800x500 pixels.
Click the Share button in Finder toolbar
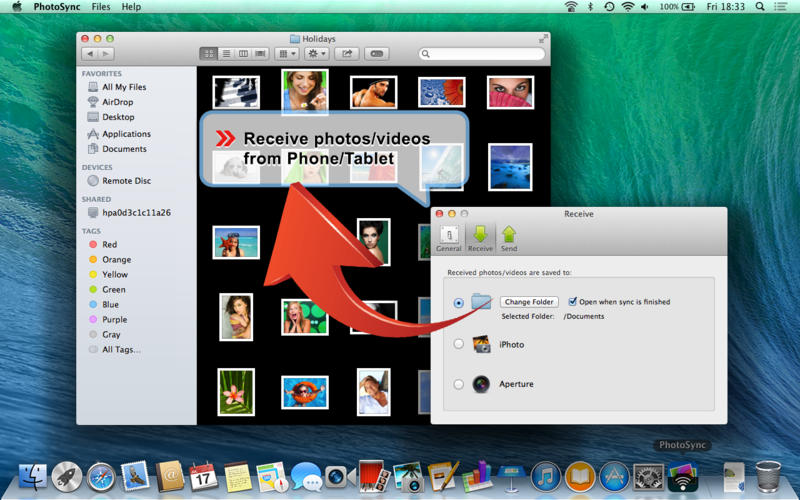click(x=347, y=53)
